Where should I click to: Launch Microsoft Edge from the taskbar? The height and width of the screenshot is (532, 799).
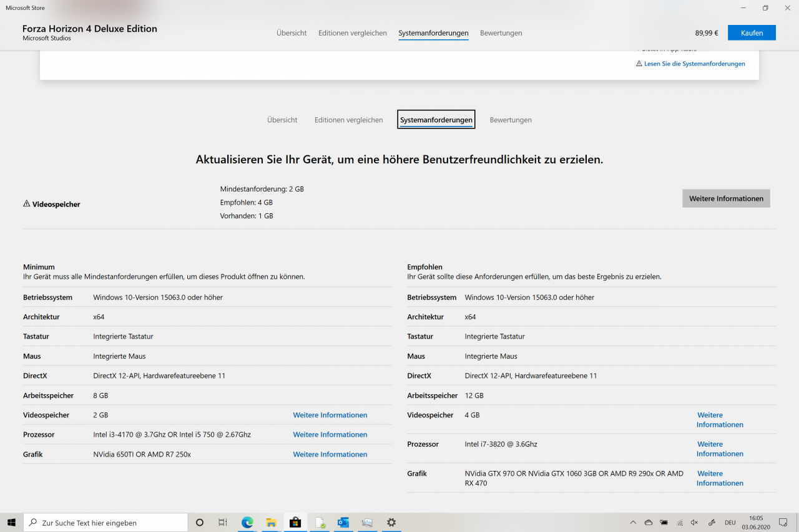(x=247, y=523)
